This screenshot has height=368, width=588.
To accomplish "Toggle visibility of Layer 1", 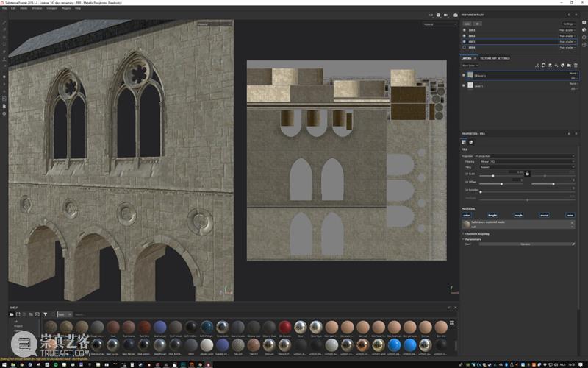I will tap(464, 85).
